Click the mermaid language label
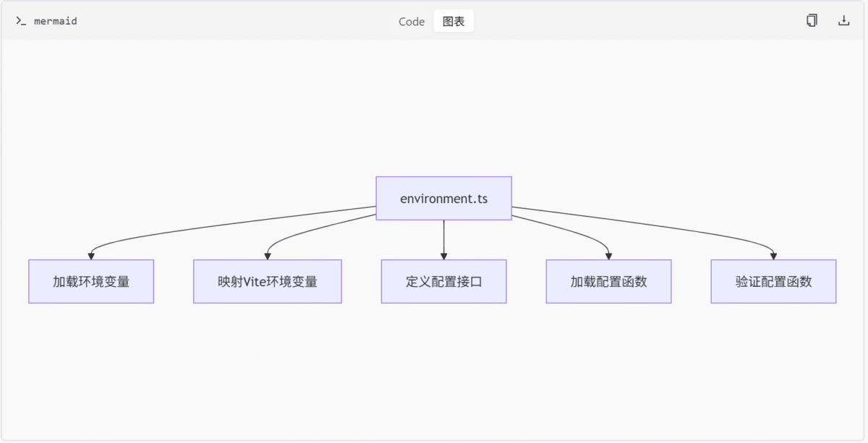Viewport: 868px width, 443px height. click(x=56, y=21)
